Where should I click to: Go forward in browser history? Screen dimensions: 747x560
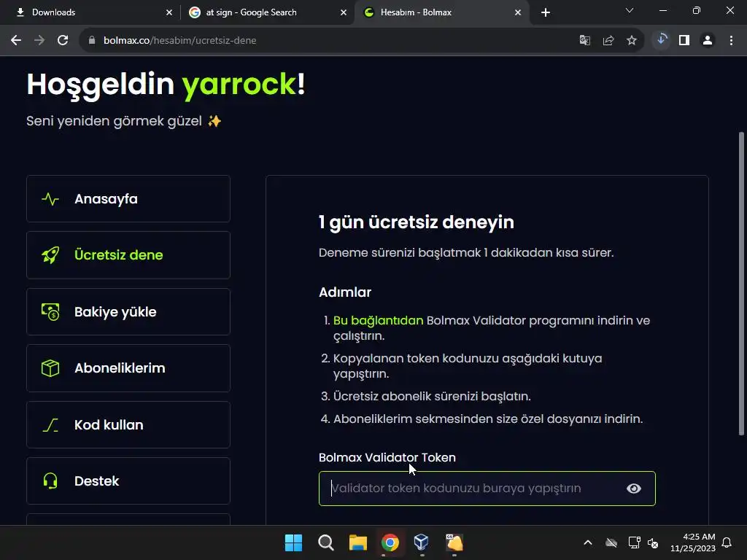(x=39, y=41)
